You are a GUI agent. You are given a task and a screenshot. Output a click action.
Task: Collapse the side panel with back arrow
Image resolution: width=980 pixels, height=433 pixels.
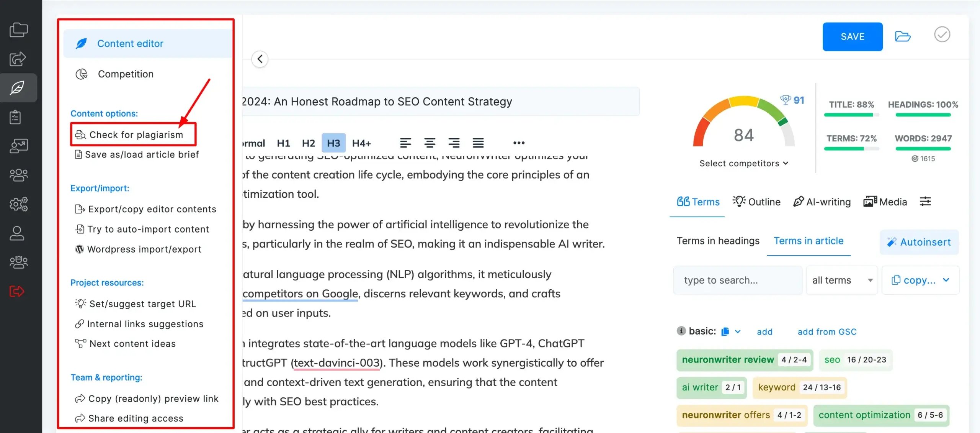(260, 59)
